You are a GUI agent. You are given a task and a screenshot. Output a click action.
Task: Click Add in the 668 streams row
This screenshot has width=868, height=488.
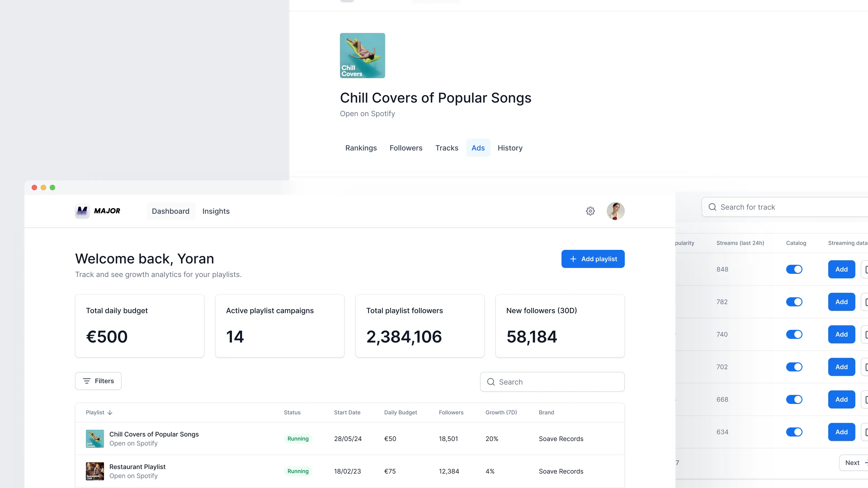[x=842, y=399]
